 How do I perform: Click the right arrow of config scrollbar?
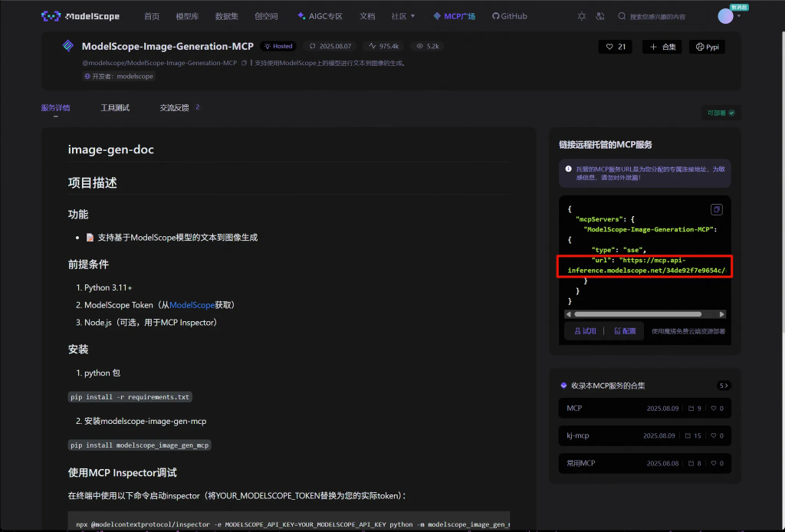(x=721, y=314)
